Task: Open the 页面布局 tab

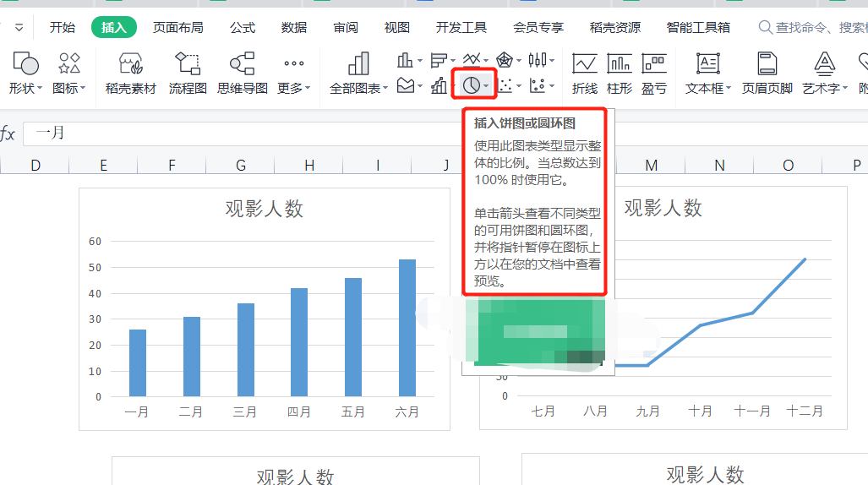Action: pos(177,27)
